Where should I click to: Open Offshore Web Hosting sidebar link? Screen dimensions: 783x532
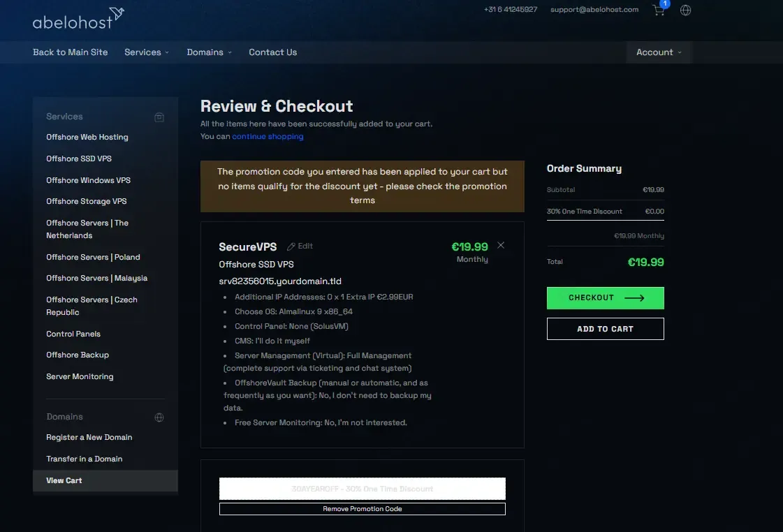tap(87, 138)
